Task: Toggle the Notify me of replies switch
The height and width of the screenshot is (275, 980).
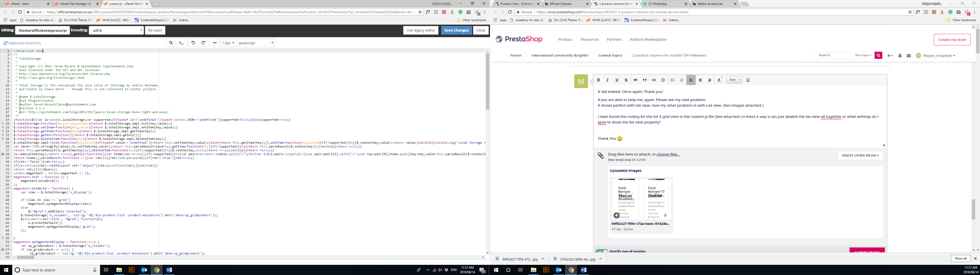Action: (602, 252)
